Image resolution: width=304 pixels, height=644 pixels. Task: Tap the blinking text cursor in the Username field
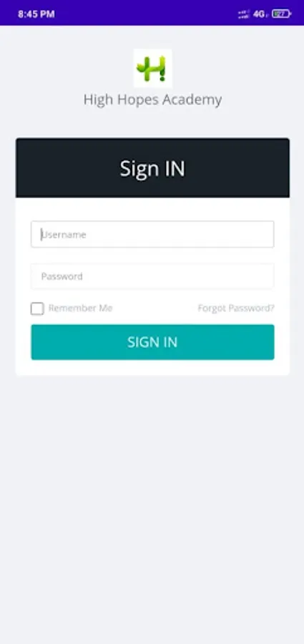point(41,235)
